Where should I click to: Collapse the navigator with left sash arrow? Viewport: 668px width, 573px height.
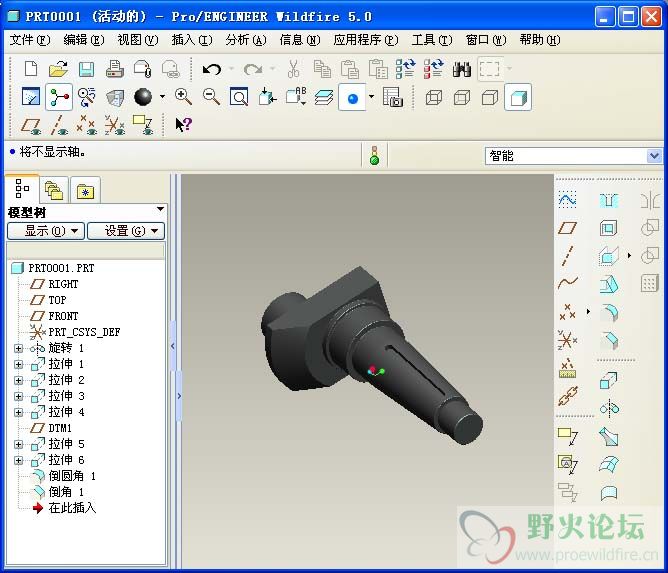coord(173,346)
